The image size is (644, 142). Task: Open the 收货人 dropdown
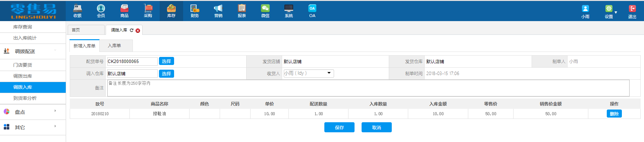(x=309, y=73)
